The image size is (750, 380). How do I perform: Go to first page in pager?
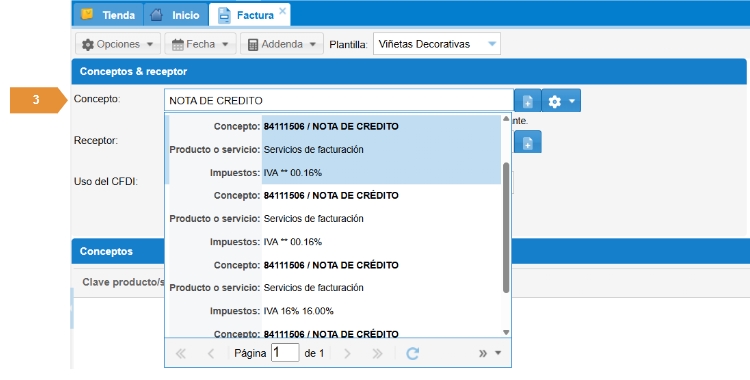tap(180, 353)
